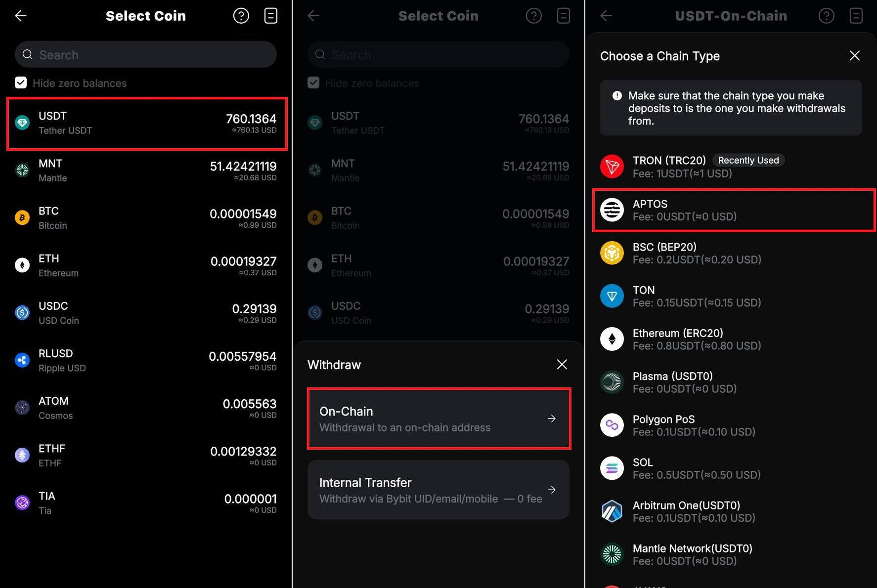This screenshot has height=588, width=877.
Task: Open the history document icon on the first screen
Action: tap(271, 16)
